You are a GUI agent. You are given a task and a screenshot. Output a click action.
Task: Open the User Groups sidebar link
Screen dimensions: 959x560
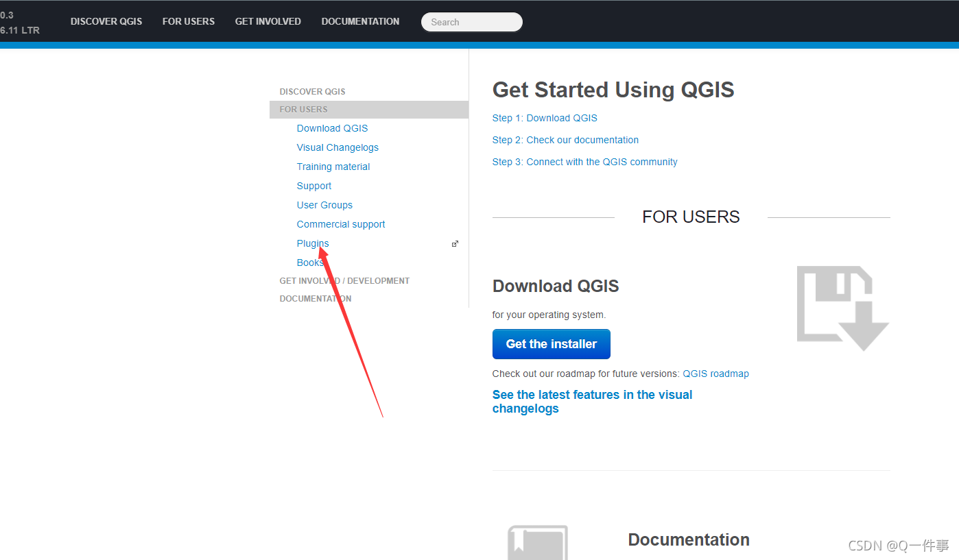click(324, 205)
